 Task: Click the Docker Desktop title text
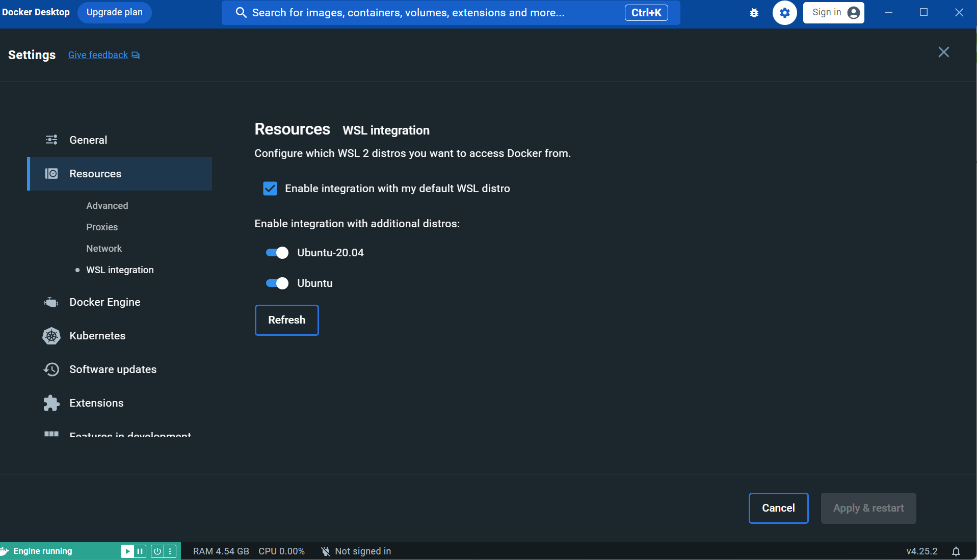tap(36, 12)
